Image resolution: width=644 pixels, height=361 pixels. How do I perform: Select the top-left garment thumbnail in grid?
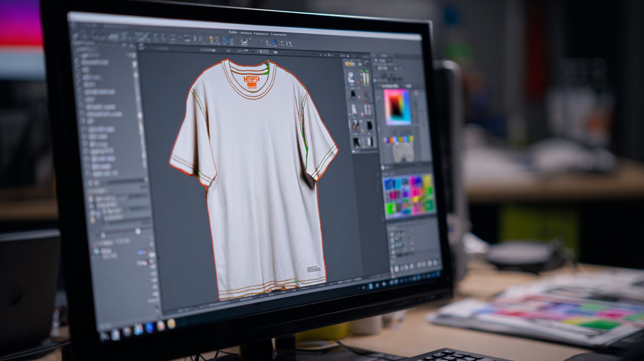pos(351,78)
